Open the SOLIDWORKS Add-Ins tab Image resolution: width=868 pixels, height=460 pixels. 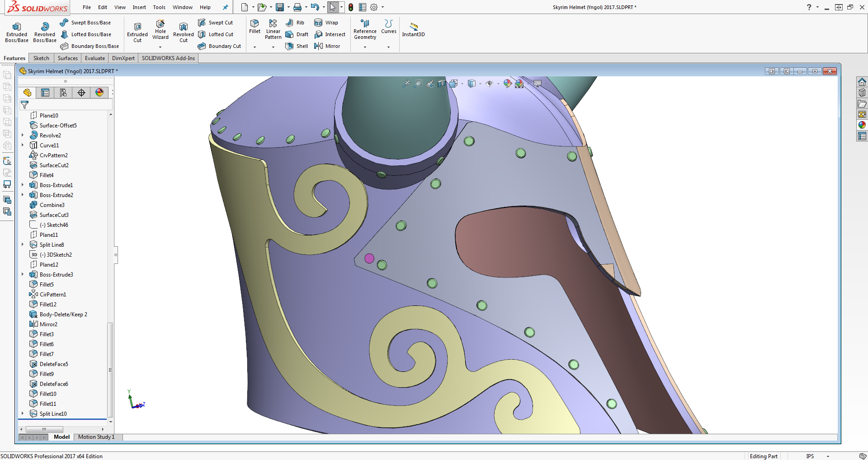pyautogui.click(x=168, y=58)
